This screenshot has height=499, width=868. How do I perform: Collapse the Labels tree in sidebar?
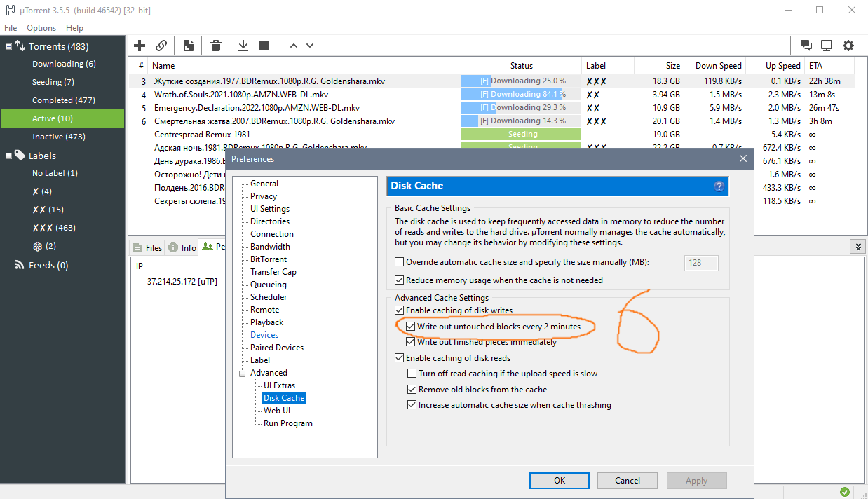[8, 156]
